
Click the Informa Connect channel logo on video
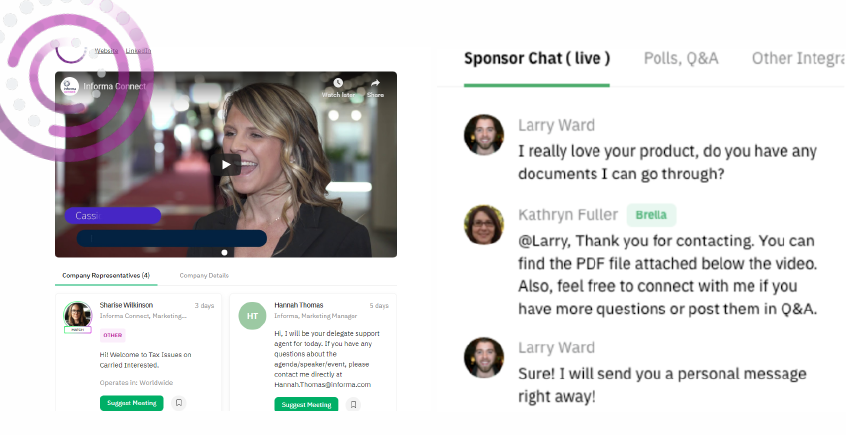click(70, 86)
